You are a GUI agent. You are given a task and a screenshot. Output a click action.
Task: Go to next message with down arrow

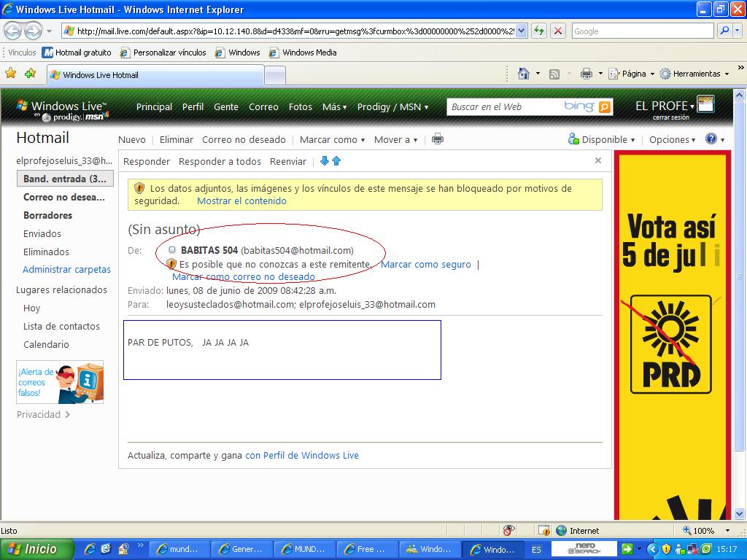pyautogui.click(x=325, y=161)
